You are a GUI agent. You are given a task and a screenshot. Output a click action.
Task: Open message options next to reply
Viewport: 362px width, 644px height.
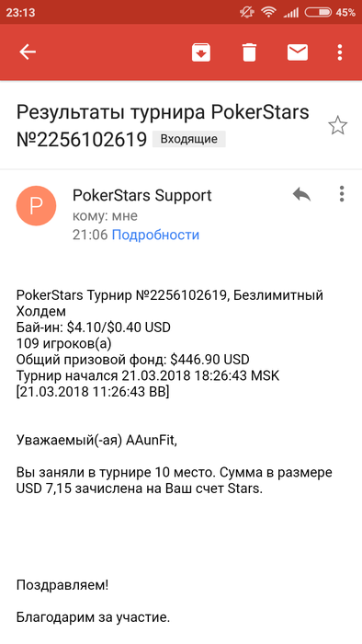tap(342, 194)
